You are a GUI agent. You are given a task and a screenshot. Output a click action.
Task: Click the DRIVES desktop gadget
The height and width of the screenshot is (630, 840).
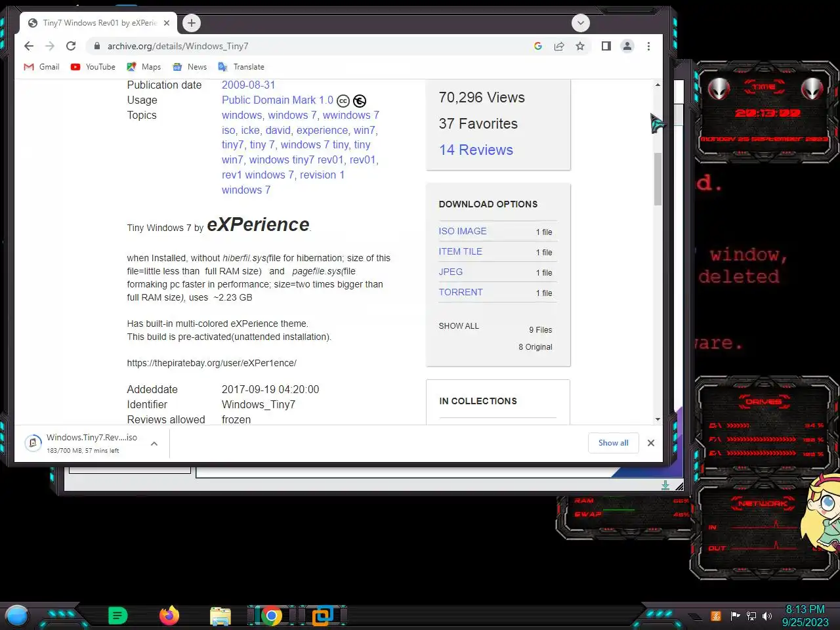766,427
